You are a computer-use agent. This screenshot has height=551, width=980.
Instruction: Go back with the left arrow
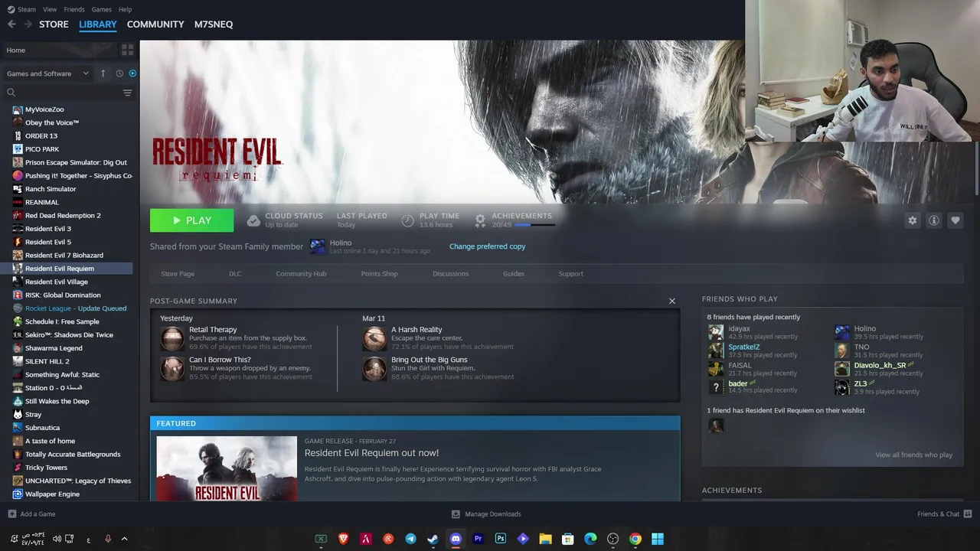pyautogui.click(x=11, y=24)
